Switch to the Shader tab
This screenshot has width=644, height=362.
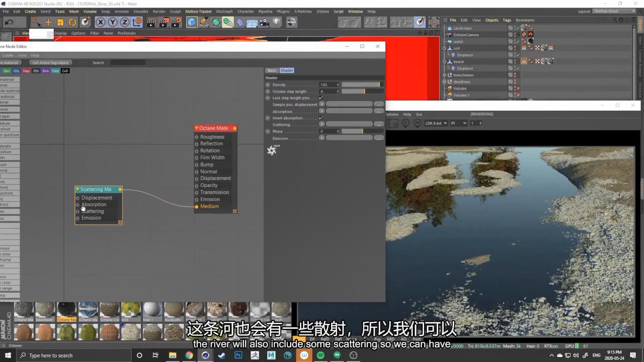tap(287, 70)
